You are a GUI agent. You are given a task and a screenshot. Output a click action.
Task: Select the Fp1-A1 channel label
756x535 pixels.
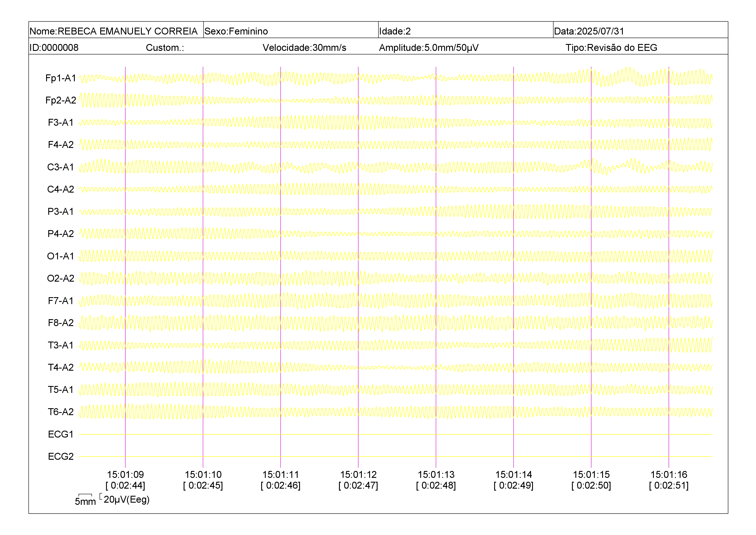coord(61,78)
